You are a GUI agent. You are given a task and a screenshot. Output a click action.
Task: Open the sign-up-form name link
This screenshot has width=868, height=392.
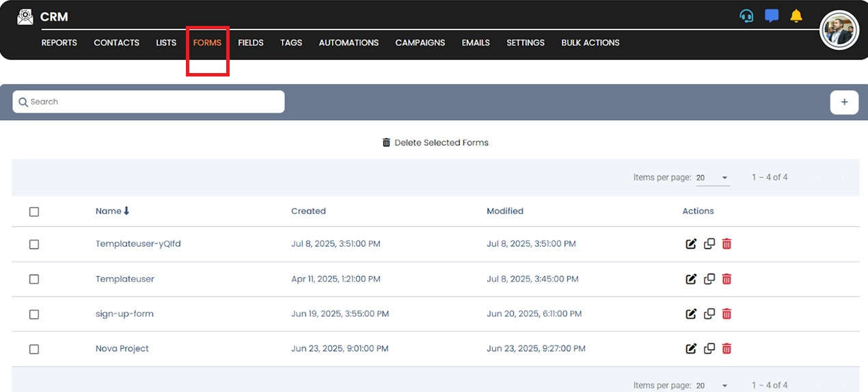point(124,314)
